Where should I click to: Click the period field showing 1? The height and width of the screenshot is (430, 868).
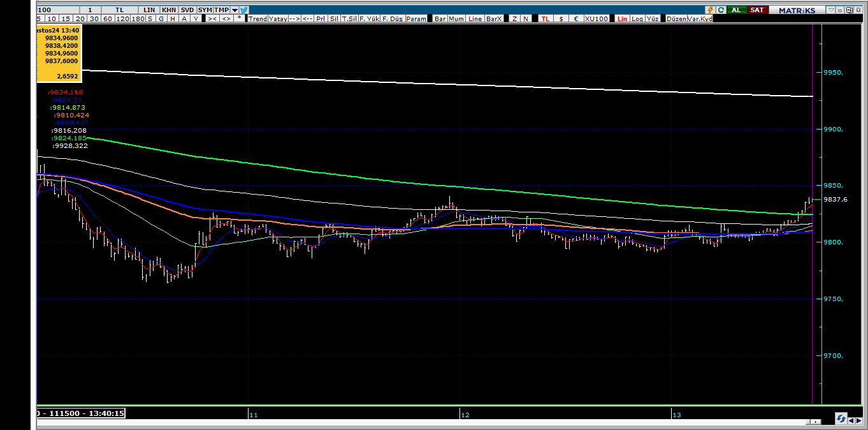[90, 10]
